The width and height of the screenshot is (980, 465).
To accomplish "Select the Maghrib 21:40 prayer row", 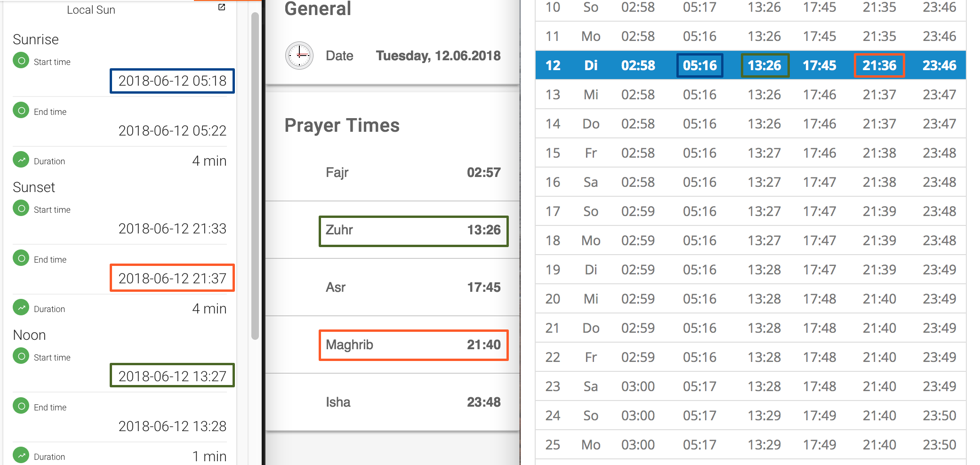I will pyautogui.click(x=413, y=345).
